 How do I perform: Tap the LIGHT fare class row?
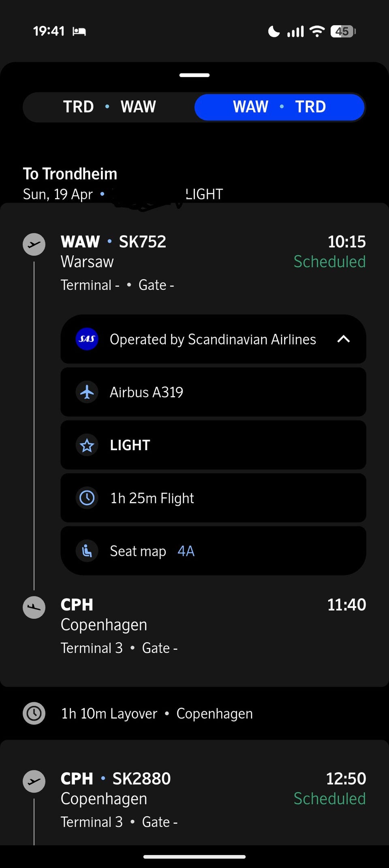(213, 445)
